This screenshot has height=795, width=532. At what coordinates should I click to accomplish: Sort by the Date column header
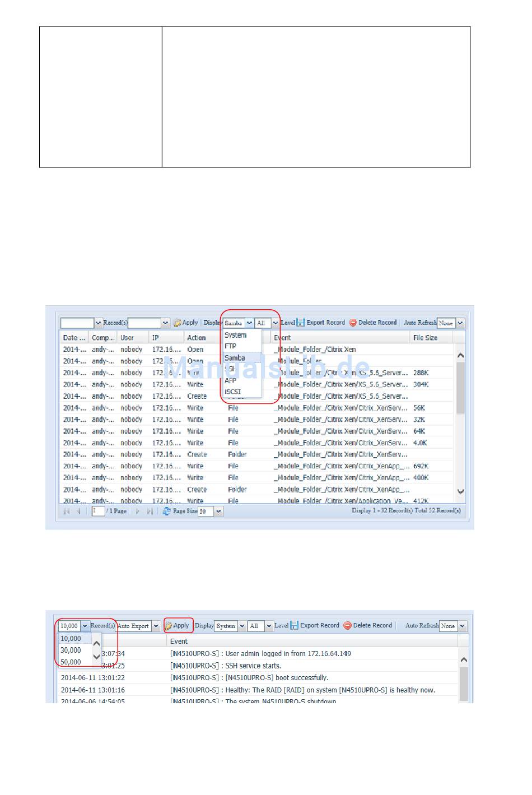point(74,338)
